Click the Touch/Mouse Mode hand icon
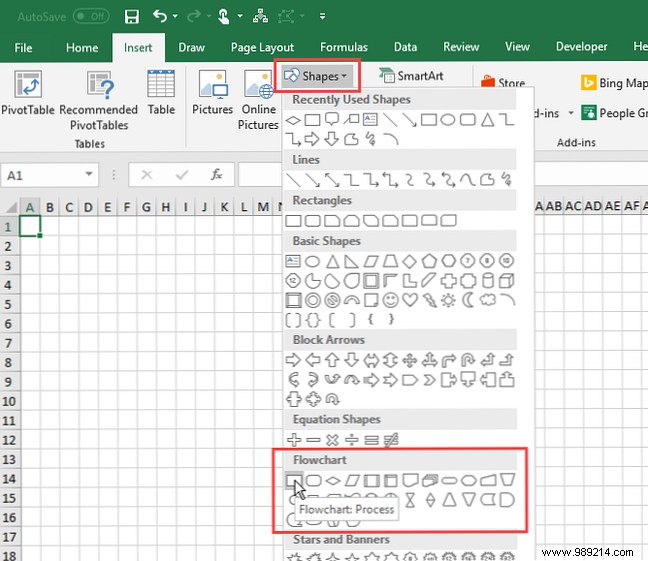Image resolution: width=648 pixels, height=561 pixels. point(224,17)
